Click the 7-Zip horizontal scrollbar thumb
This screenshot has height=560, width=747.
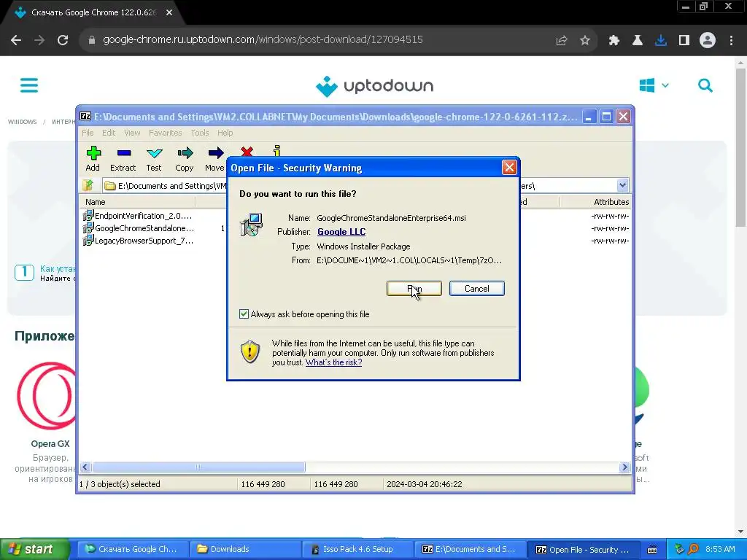[x=198, y=467]
